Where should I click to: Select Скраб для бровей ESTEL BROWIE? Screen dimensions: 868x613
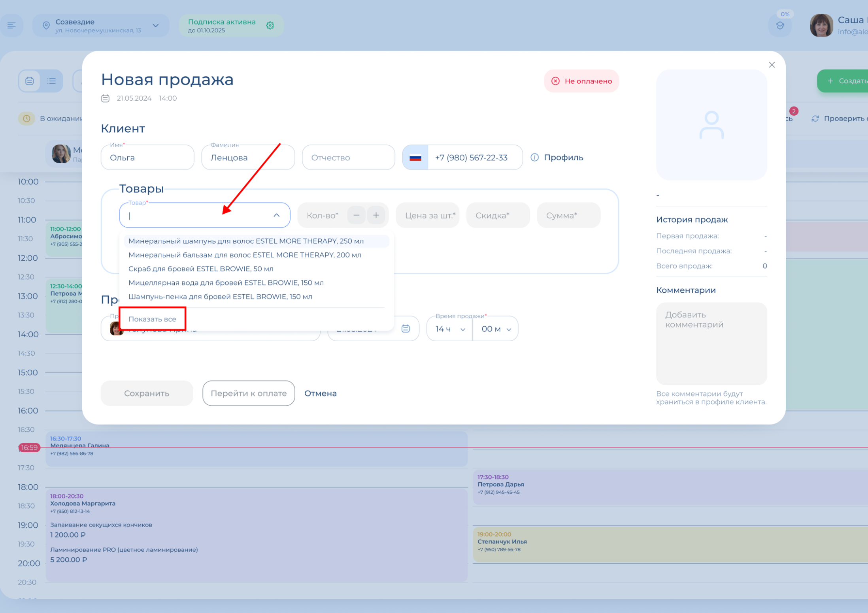click(201, 269)
